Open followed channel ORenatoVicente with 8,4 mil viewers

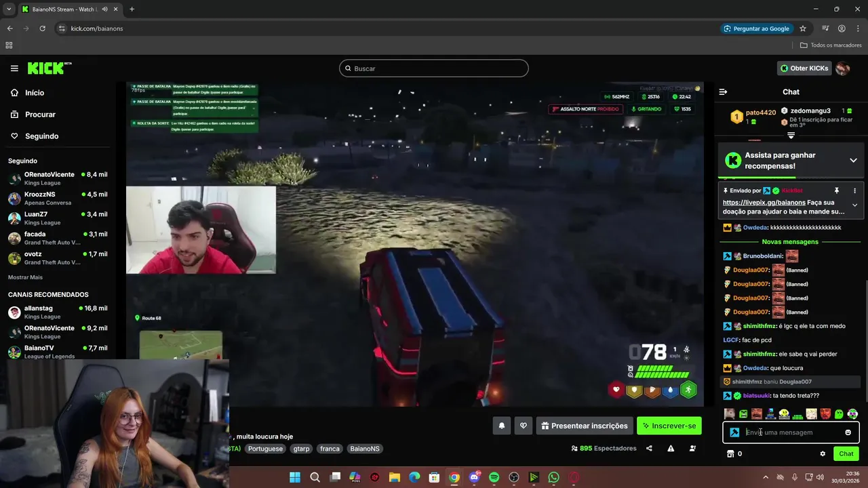pos(58,179)
